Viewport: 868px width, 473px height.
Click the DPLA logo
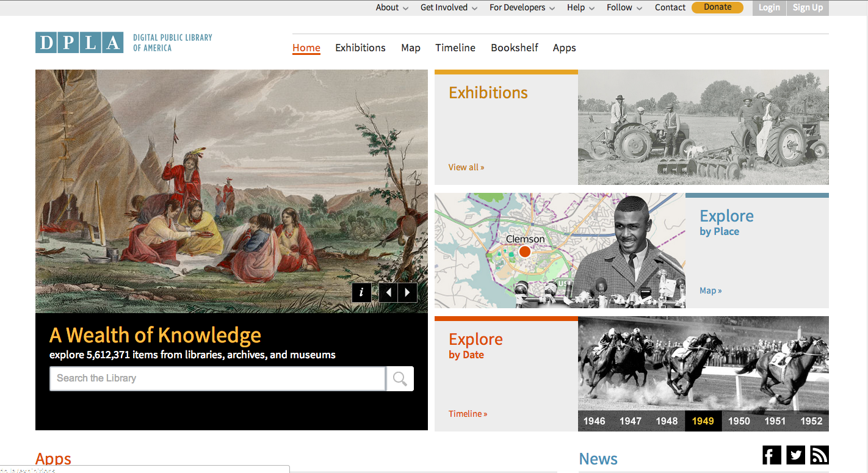click(x=79, y=43)
